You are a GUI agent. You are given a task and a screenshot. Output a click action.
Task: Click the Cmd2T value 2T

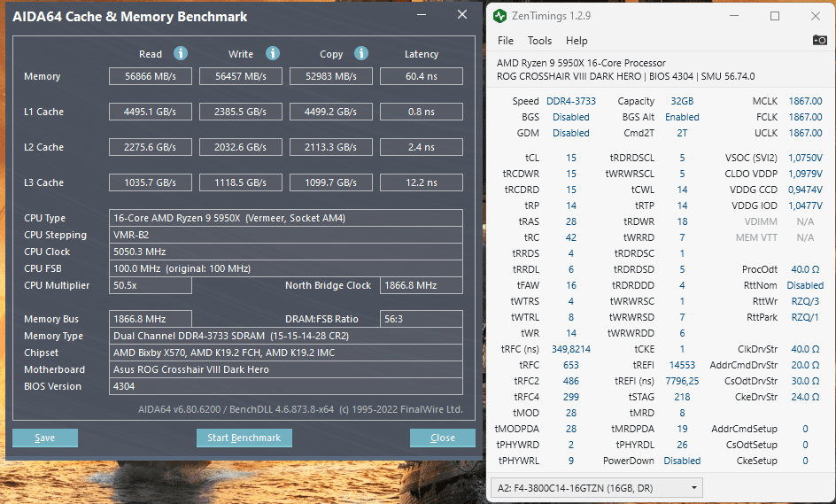pyautogui.click(x=682, y=133)
